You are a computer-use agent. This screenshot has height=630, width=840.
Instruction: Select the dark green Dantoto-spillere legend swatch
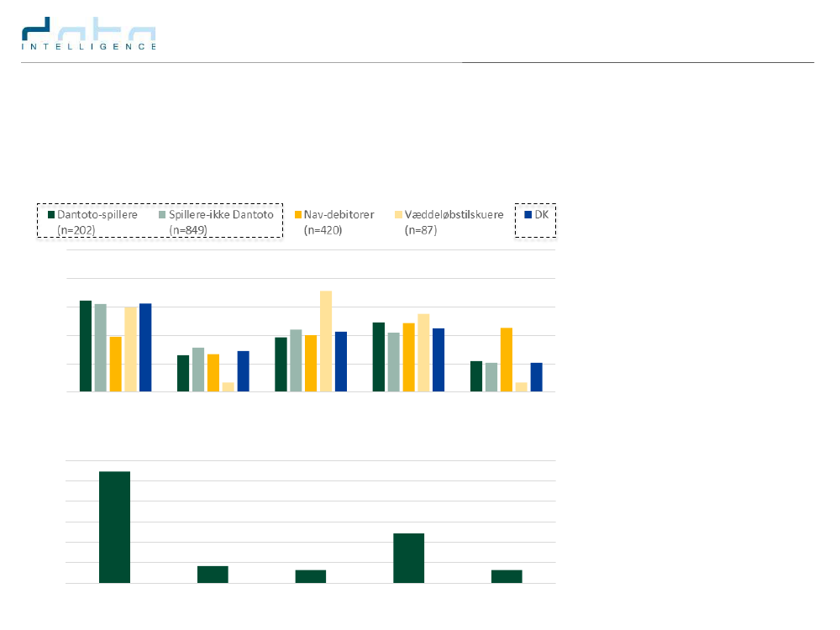click(x=51, y=215)
